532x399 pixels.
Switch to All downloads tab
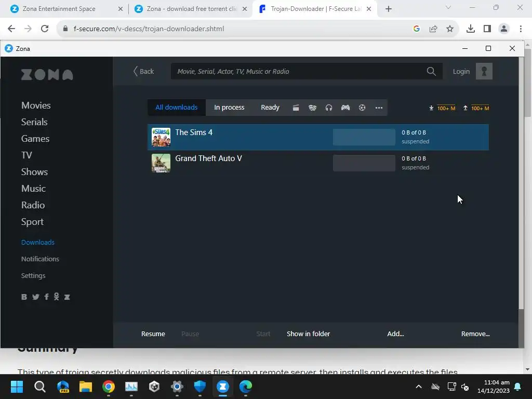[x=177, y=108]
